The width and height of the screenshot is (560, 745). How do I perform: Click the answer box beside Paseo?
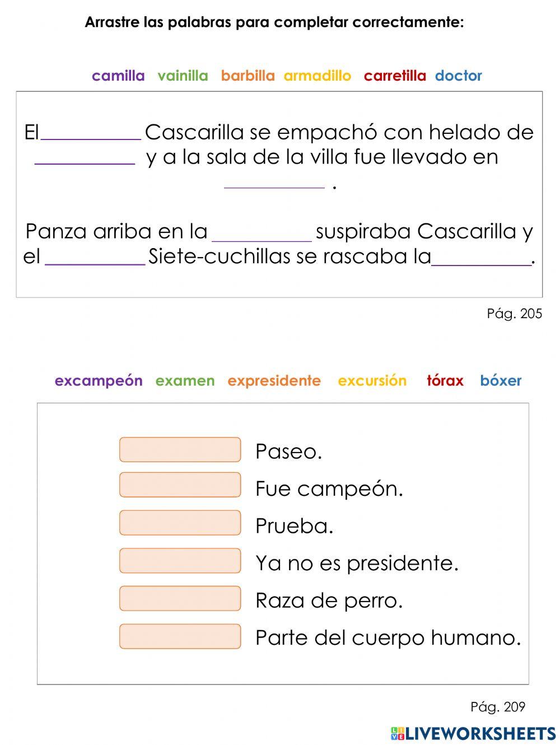click(180, 450)
